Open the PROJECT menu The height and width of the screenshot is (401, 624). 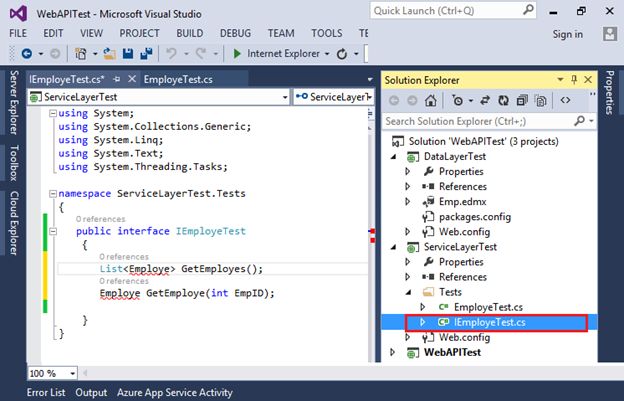pyautogui.click(x=139, y=33)
